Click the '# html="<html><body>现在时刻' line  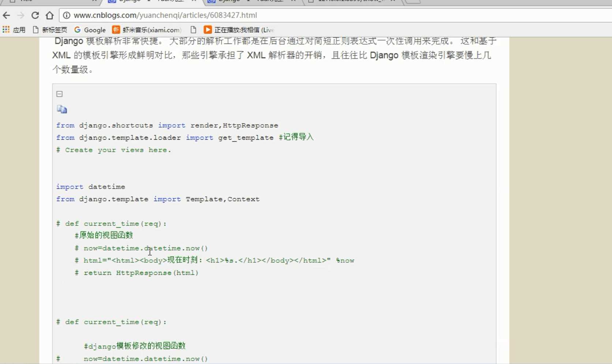214,260
